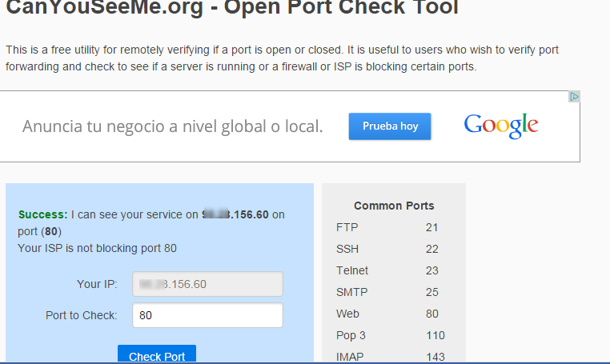This screenshot has height=364, width=610.
Task: Click the number 21 next to FTP
Action: (x=431, y=227)
